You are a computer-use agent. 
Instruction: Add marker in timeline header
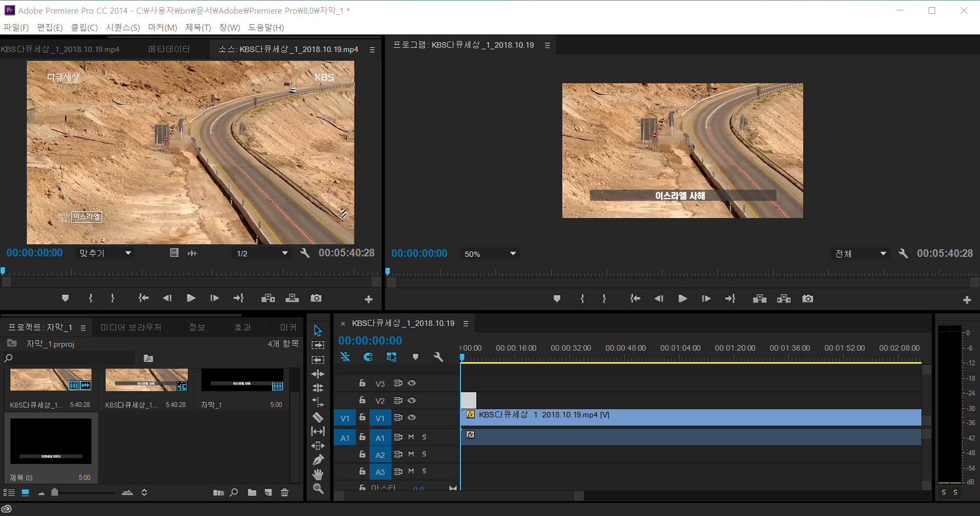pyautogui.click(x=416, y=357)
